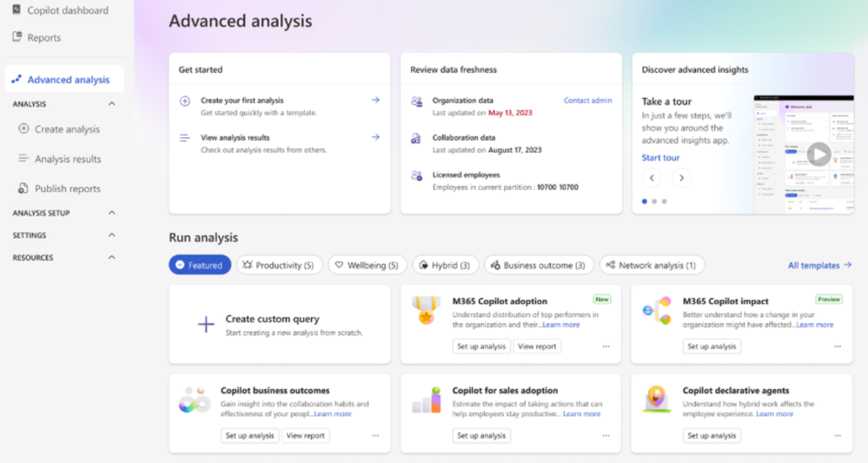Select first carousel dot indicator
868x463 pixels.
point(645,202)
